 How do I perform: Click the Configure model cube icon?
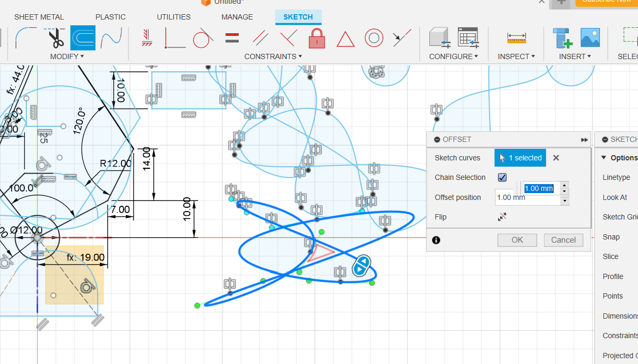pos(439,38)
